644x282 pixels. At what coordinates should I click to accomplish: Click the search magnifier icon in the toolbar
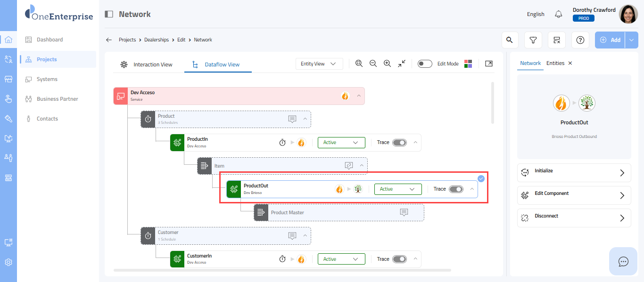[509, 40]
